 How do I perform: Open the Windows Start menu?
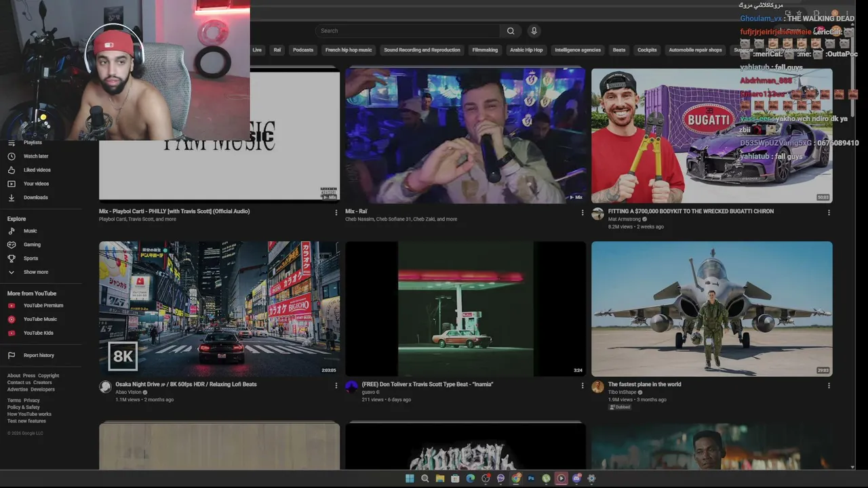pos(410,479)
